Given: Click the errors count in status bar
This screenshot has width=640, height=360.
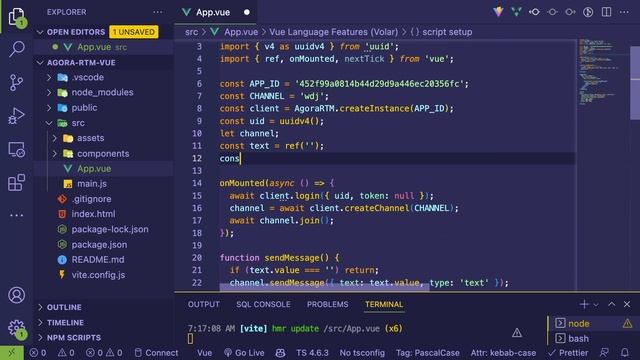Looking at the screenshot, I should 38,353.
